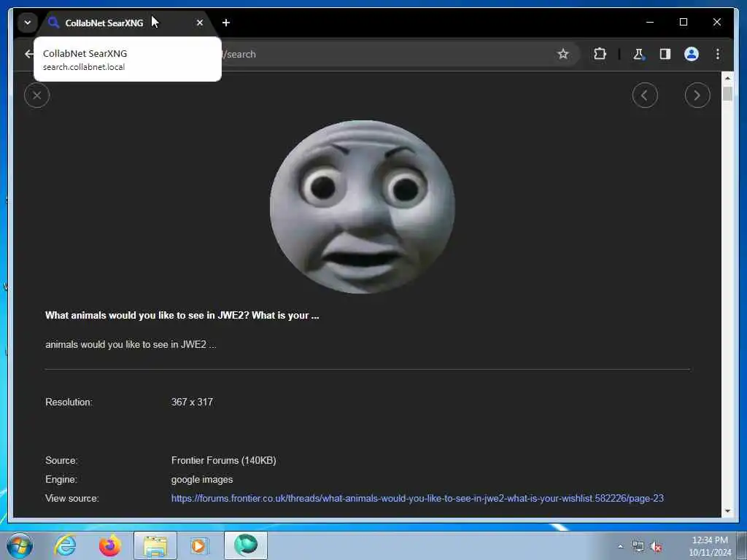
Task: Open Windows Media Player from the taskbar
Action: (x=199, y=545)
